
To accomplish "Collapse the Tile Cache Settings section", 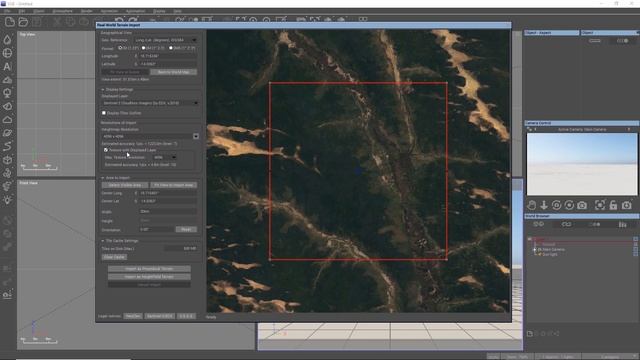I will pyautogui.click(x=103, y=241).
